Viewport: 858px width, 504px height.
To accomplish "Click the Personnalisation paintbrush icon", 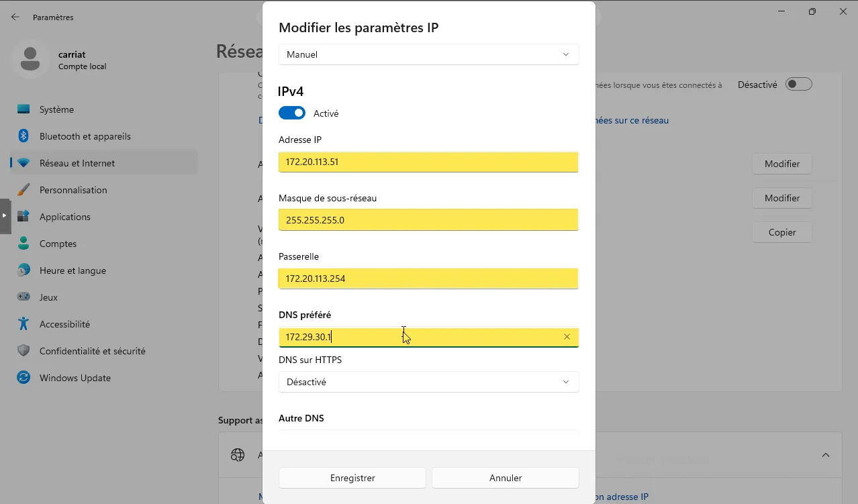I will (23, 190).
